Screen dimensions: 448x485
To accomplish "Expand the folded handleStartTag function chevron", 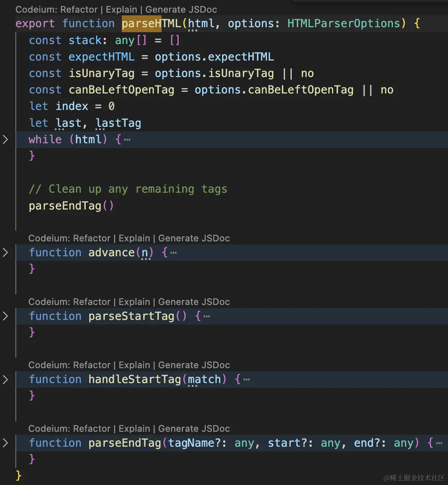I will pyautogui.click(x=5, y=379).
